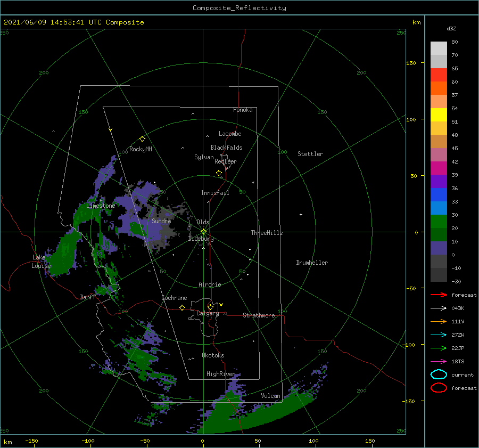479x448 pixels.
Task: Select the magenta 18TS arrow legend icon
Action: [x=439, y=362]
